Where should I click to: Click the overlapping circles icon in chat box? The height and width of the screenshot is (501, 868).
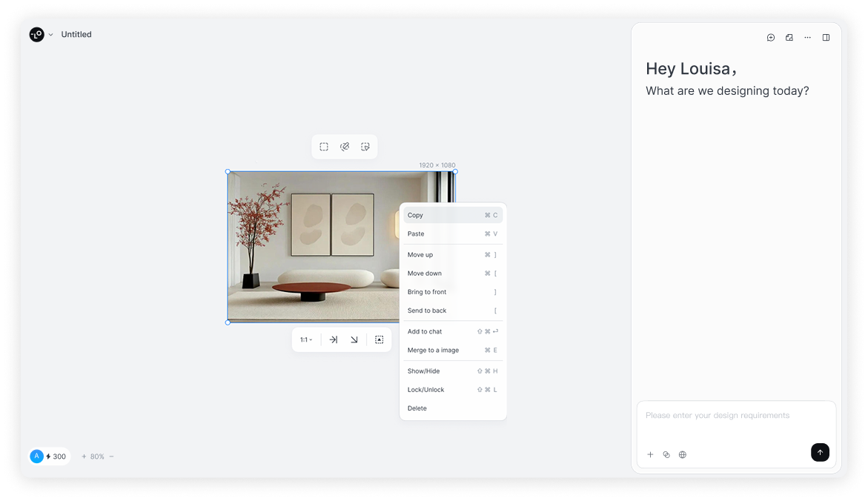666,454
